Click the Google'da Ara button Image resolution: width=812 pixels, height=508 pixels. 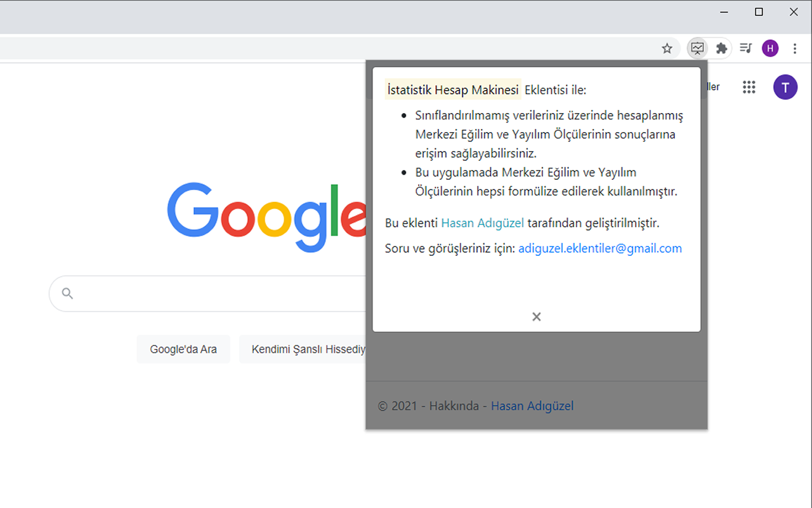tap(183, 349)
